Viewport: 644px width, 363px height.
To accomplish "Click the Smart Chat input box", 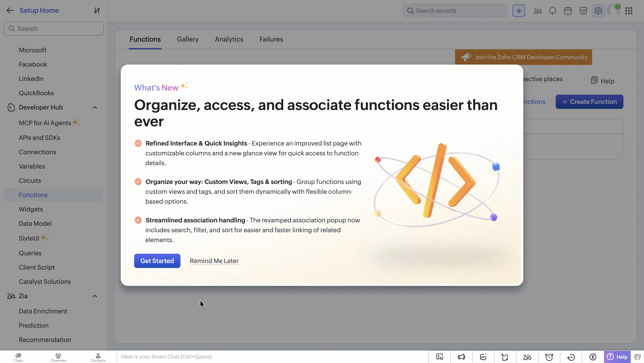I will click(273, 357).
